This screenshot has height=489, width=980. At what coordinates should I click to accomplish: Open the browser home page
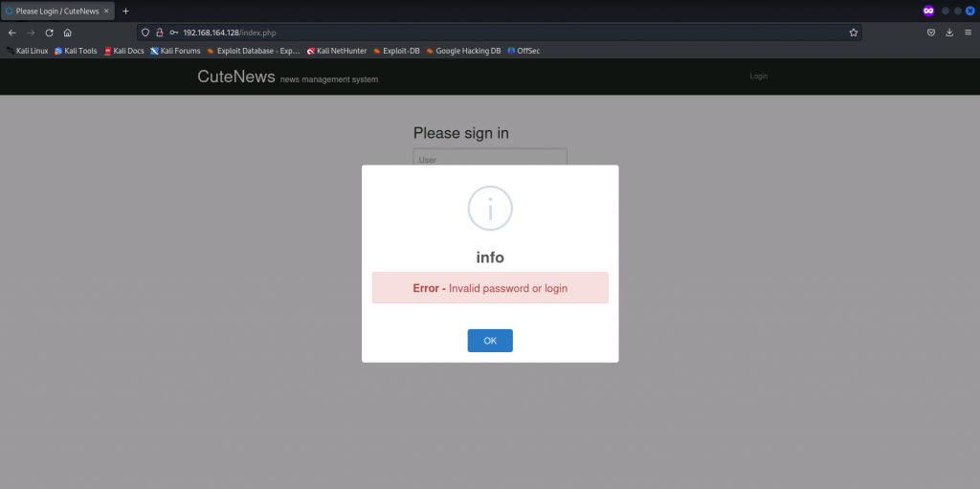pyautogui.click(x=68, y=33)
